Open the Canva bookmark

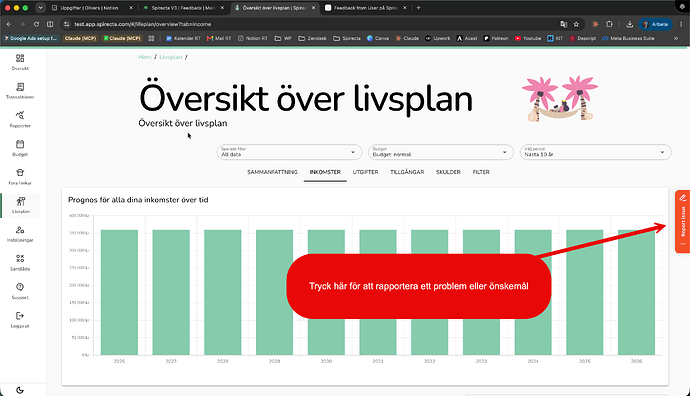378,38
